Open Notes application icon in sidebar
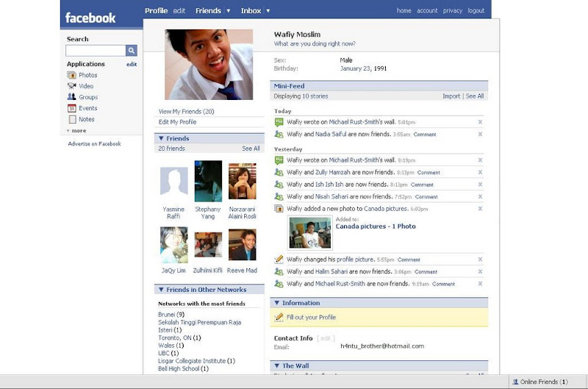The image size is (588, 389). tap(72, 119)
